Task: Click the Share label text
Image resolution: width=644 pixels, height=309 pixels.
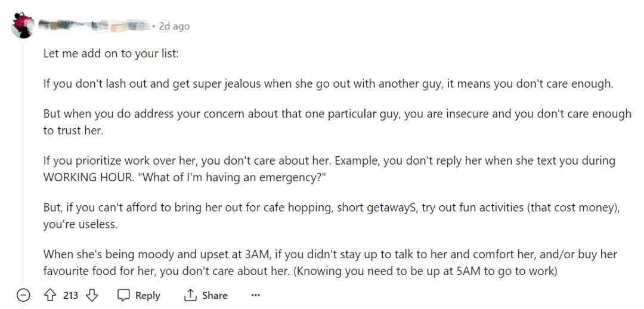Action: tap(215, 295)
